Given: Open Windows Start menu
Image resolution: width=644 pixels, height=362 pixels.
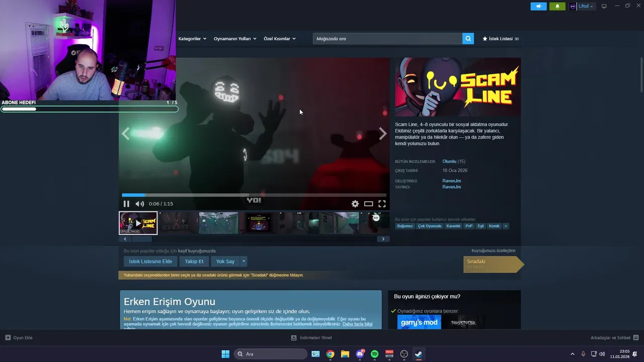Looking at the screenshot, I should [x=225, y=354].
